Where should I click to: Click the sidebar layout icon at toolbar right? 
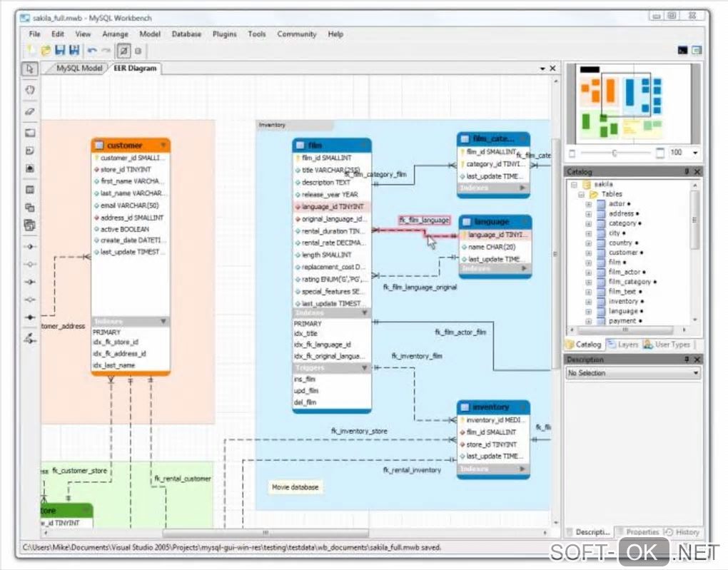[x=697, y=50]
